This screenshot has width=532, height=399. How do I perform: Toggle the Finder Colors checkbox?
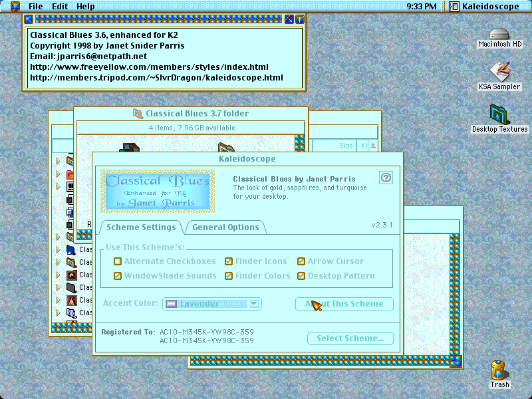pyautogui.click(x=229, y=276)
